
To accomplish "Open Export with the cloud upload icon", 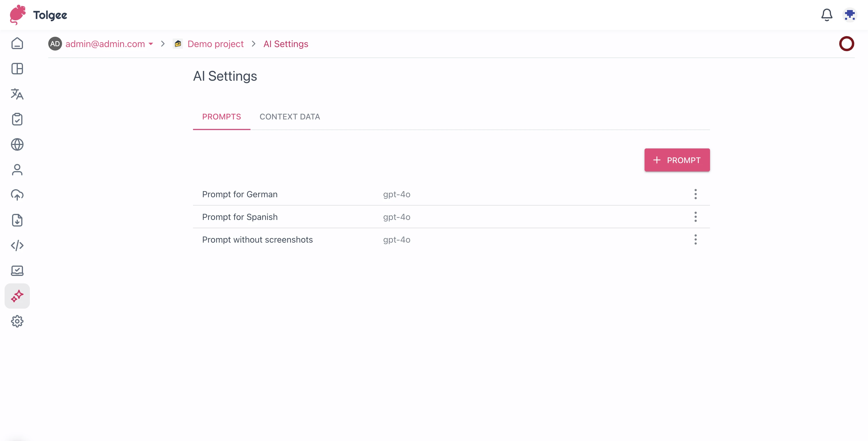I will coord(17,195).
